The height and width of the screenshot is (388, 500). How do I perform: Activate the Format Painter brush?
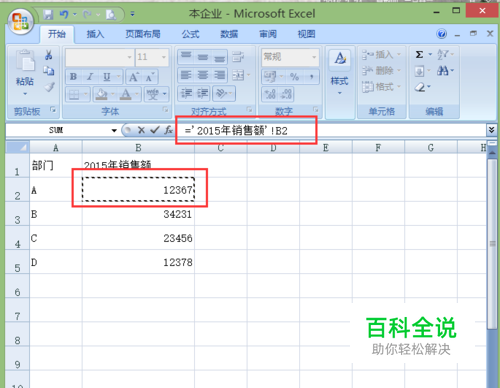pyautogui.click(x=49, y=87)
